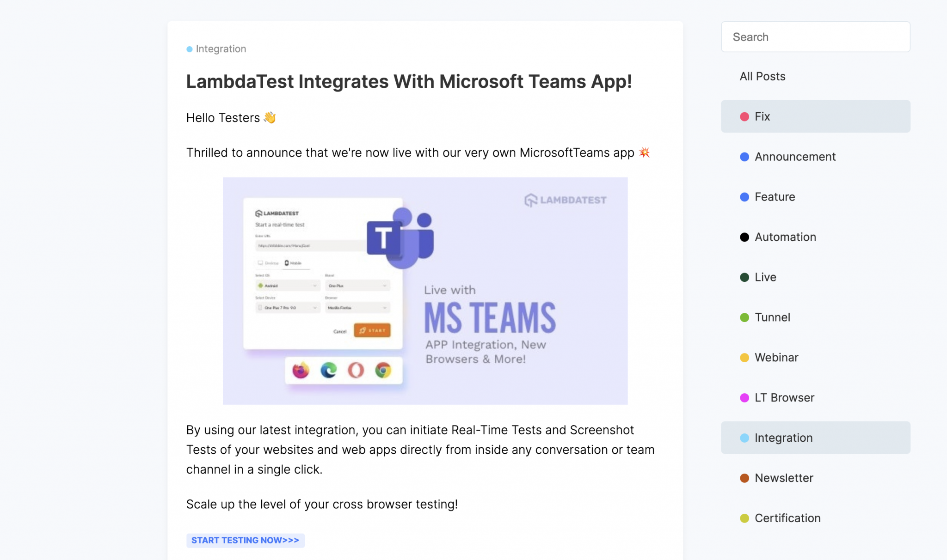Show the Feature category posts

coord(775,197)
